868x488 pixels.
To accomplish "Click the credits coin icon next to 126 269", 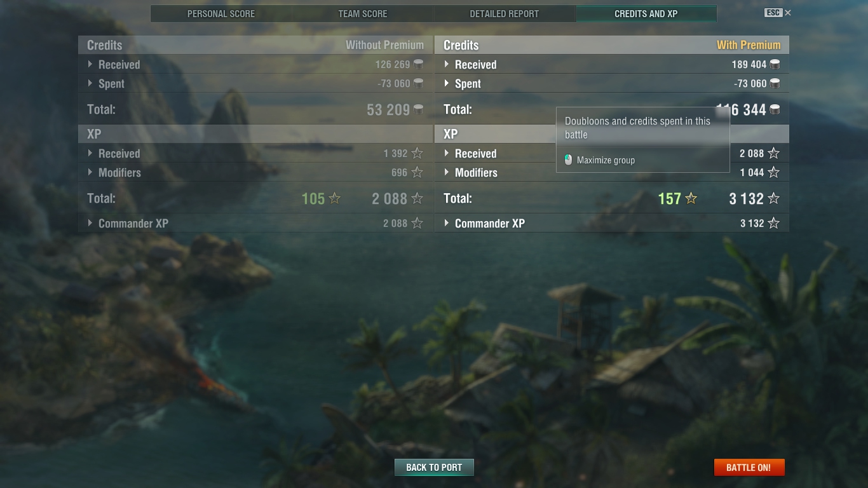I will point(418,64).
